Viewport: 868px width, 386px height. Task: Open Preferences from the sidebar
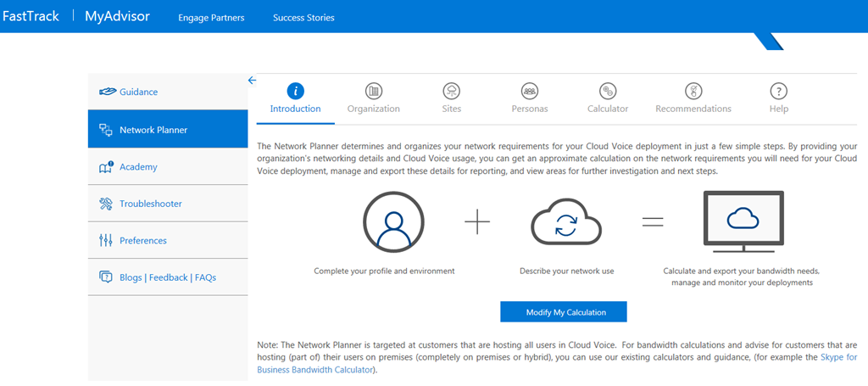pos(142,241)
